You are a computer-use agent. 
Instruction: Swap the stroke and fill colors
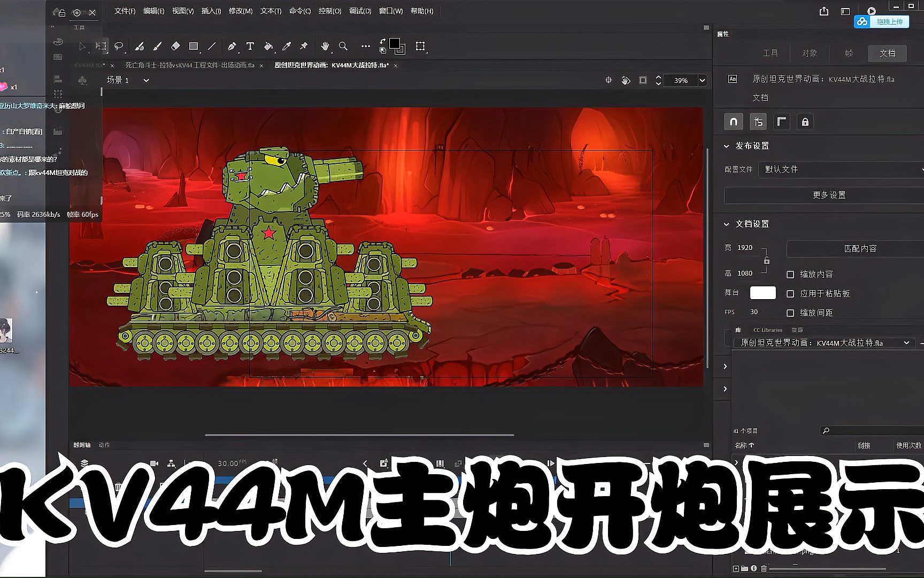pyautogui.click(x=383, y=41)
